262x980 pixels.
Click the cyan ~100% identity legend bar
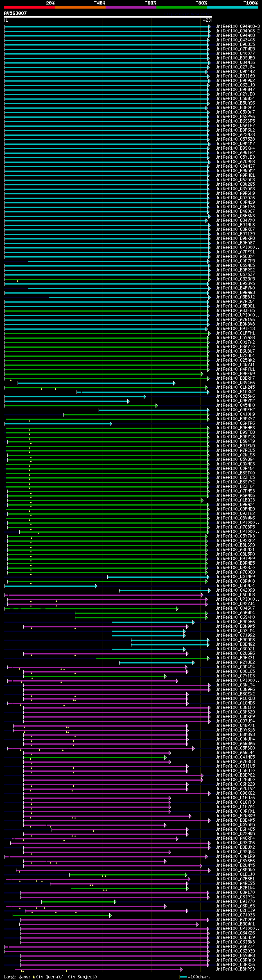point(233,7)
